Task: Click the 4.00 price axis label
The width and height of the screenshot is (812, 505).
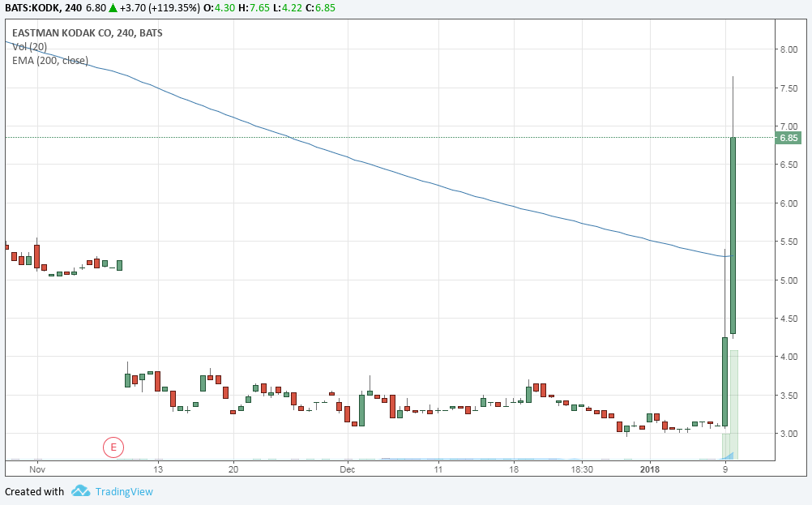Action: pos(788,357)
